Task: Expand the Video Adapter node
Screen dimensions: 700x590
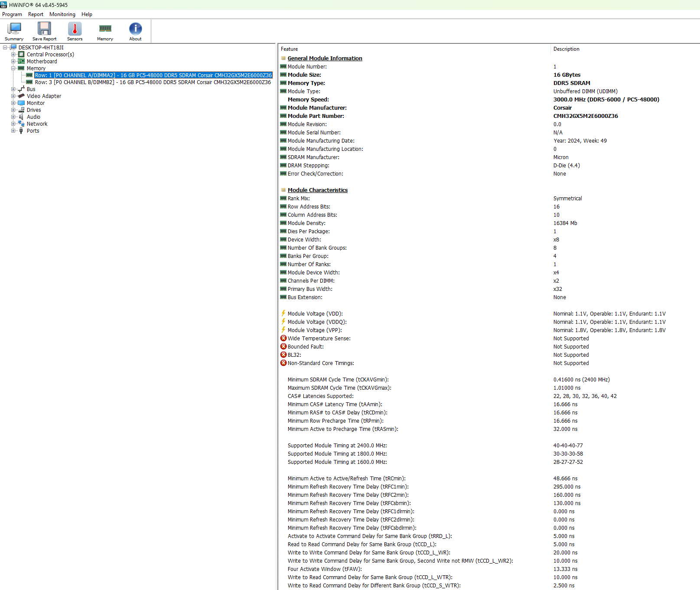Action: tap(13, 96)
